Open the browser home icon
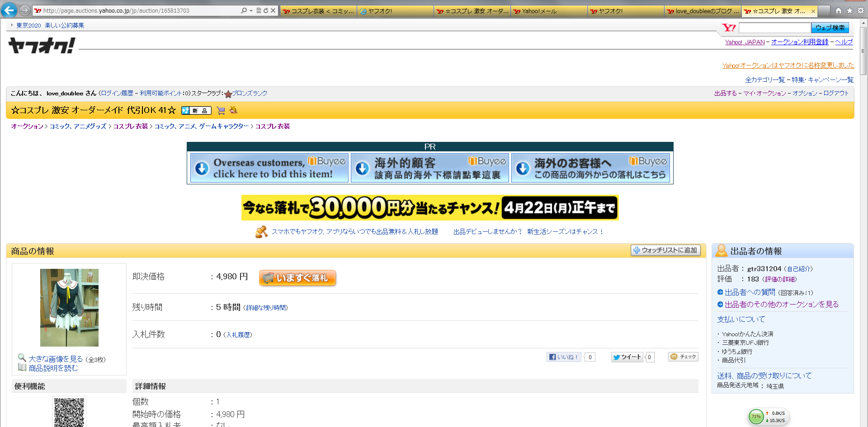 click(x=839, y=10)
